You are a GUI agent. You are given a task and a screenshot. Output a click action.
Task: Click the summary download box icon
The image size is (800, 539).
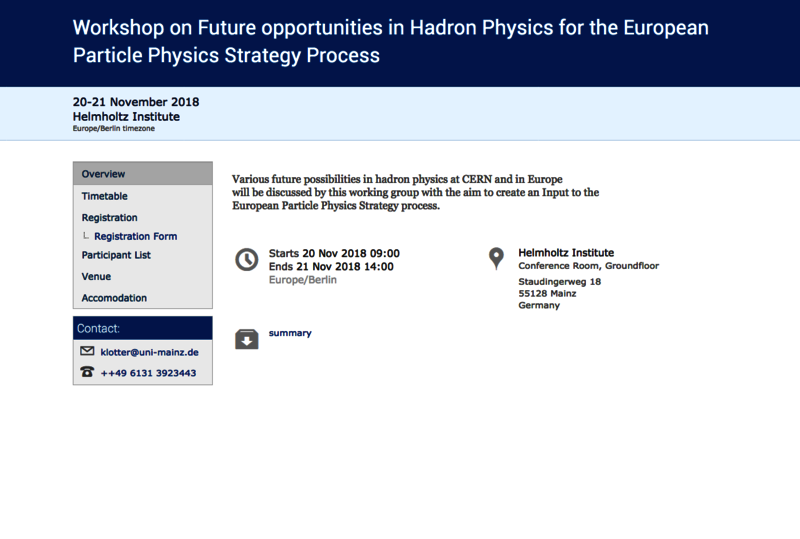246,339
